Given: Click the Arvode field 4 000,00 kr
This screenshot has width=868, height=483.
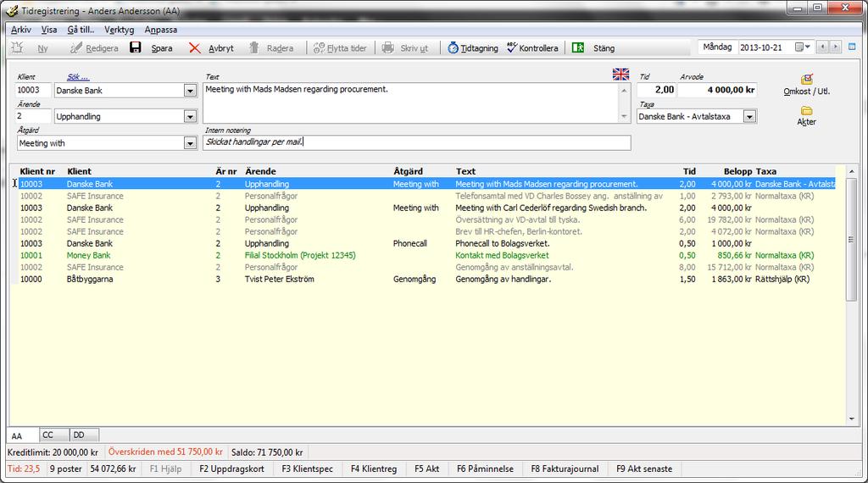Looking at the screenshot, I should click(x=717, y=90).
